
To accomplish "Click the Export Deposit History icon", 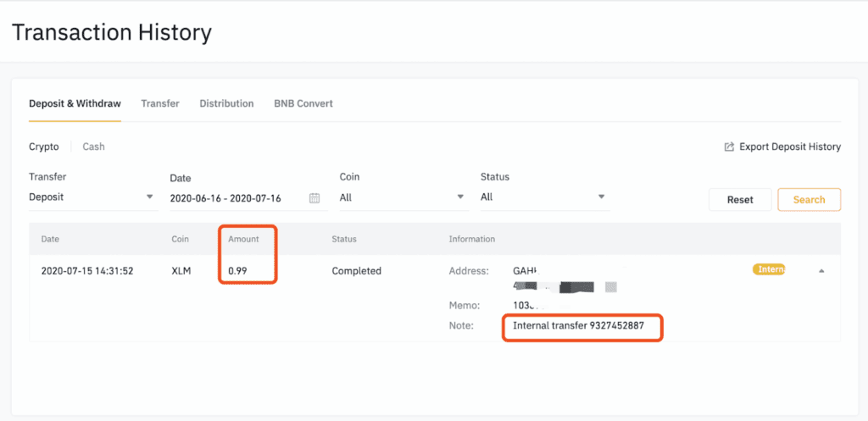I will pyautogui.click(x=729, y=147).
